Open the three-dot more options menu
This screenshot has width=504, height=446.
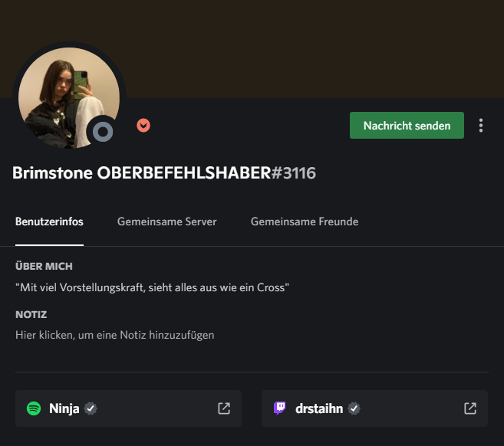pos(481,125)
